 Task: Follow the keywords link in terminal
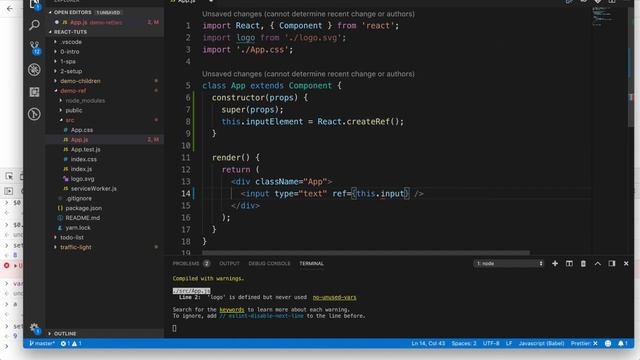pos(232,310)
